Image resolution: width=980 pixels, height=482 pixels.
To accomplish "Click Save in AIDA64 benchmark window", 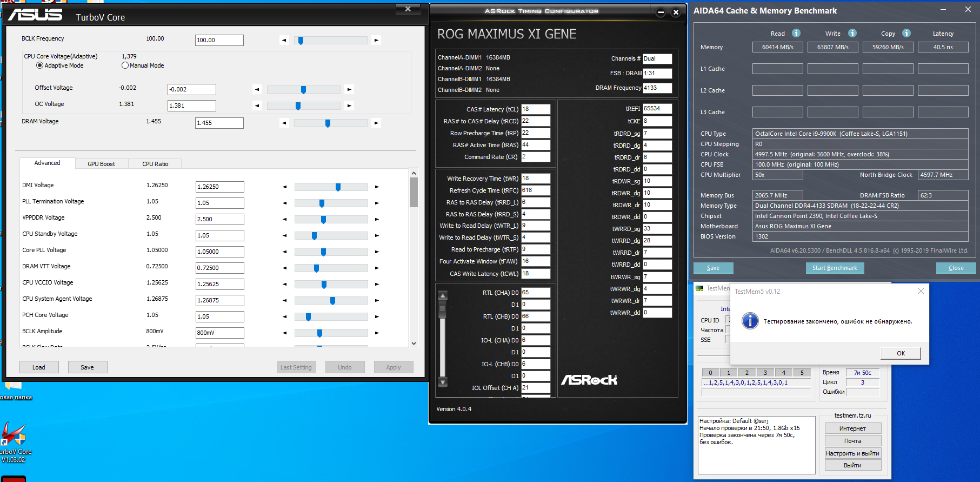I will click(x=713, y=268).
